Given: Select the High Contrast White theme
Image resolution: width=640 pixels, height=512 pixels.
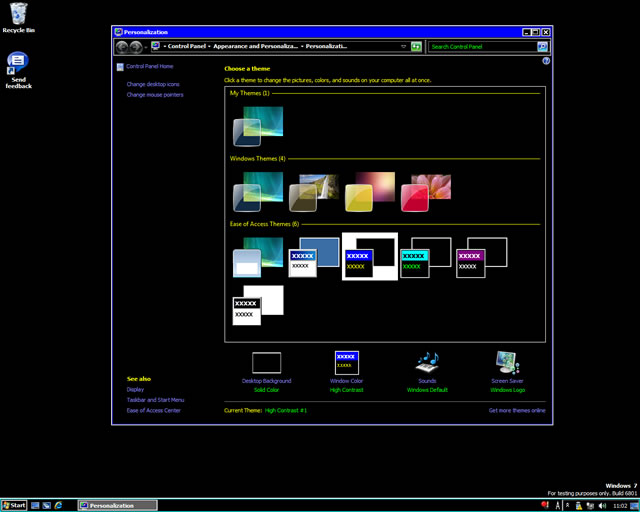Looking at the screenshot, I should (258, 305).
